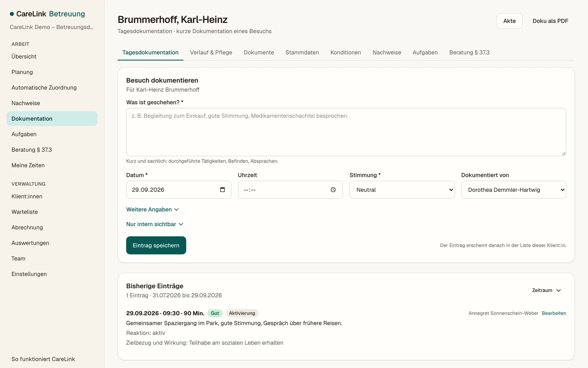This screenshot has width=588, height=368.
Task: Open Klient:innen in the sidebar
Action: click(52, 196)
